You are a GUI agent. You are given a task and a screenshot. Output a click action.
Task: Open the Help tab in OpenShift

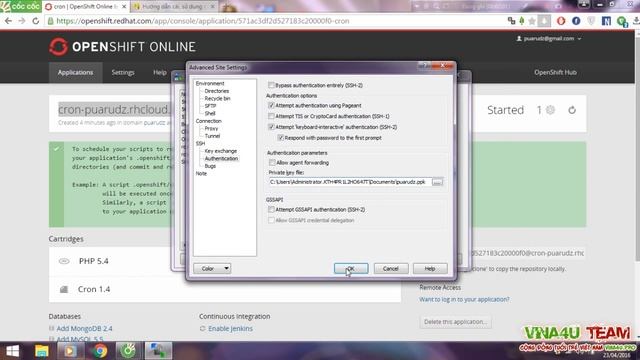(x=160, y=72)
